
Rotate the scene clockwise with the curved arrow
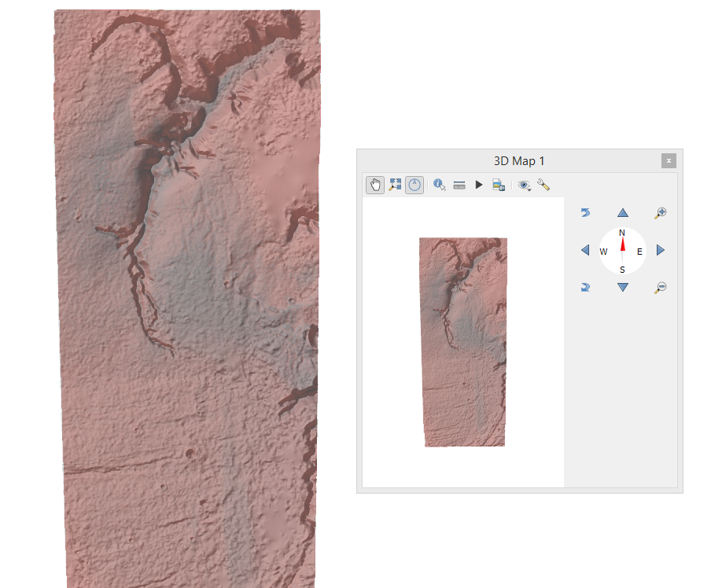pos(585,286)
